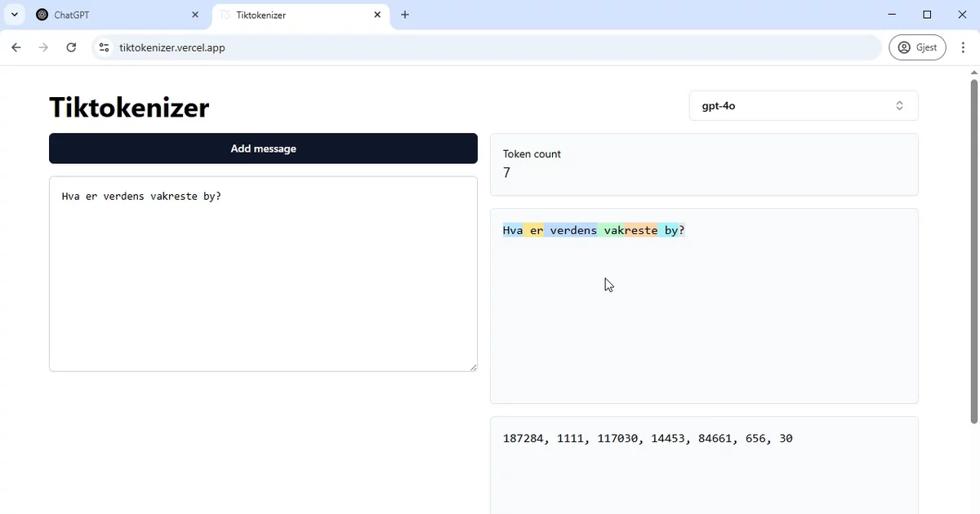Open a new browser tab

pos(405,15)
